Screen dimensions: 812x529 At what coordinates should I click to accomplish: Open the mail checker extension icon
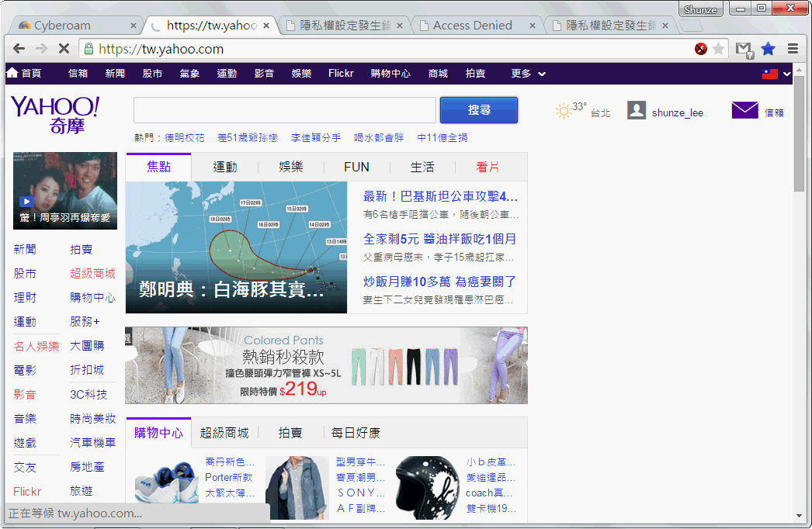click(x=744, y=49)
